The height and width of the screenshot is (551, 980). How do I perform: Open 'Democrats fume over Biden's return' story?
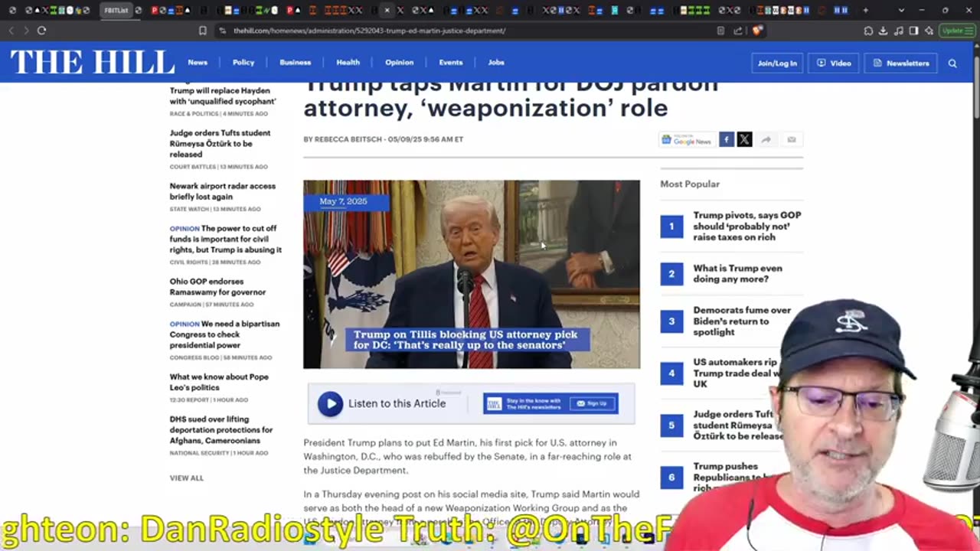tap(742, 321)
